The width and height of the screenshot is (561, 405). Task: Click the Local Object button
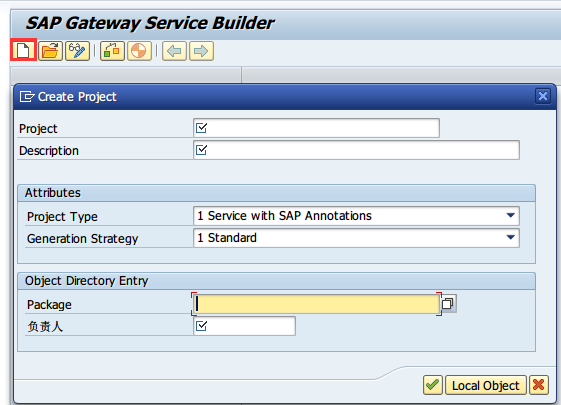[x=486, y=385]
